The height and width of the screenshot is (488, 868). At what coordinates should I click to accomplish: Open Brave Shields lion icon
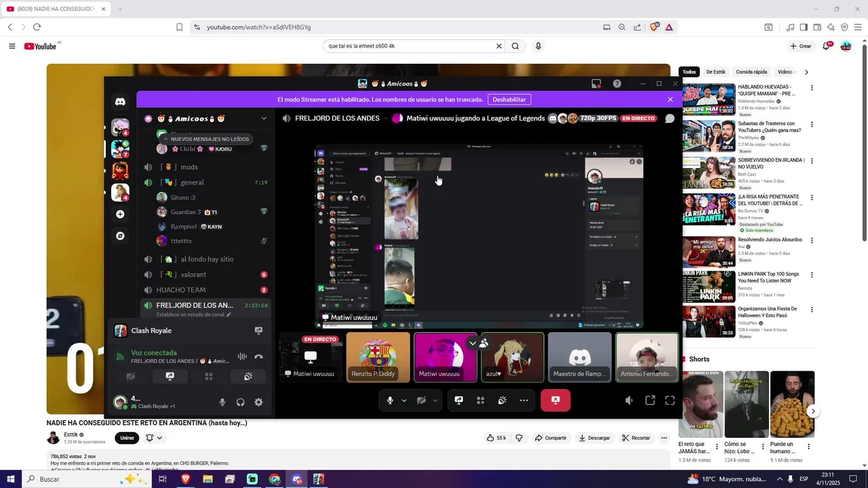tap(654, 27)
